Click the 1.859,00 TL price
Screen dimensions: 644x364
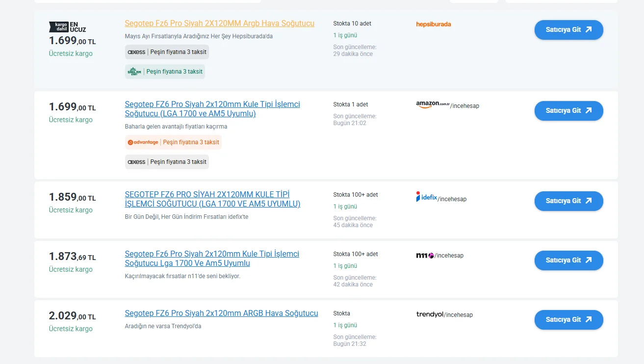pos(72,197)
